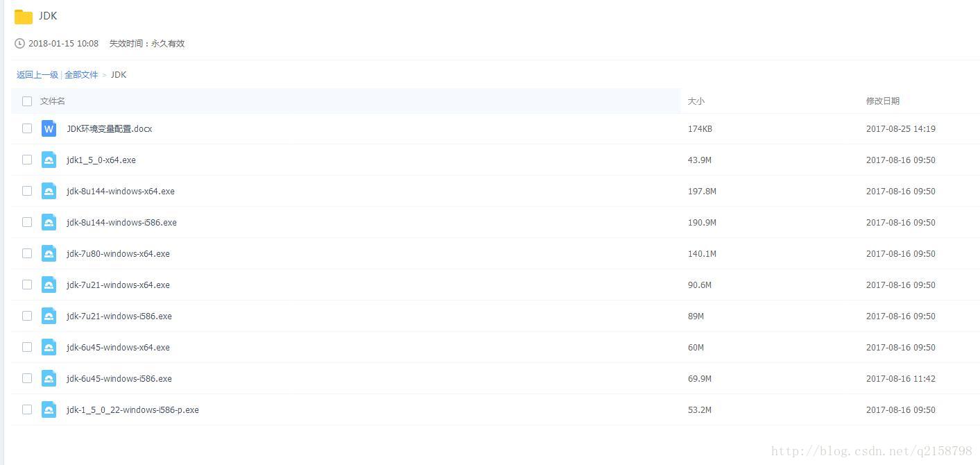This screenshot has height=465, width=980.
Task: Tick the checkbox for jdk-7u21-windows-x64.exe
Action: pos(27,285)
